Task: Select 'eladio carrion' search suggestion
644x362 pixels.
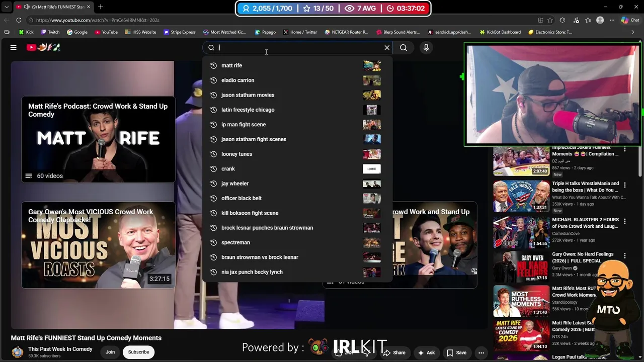Action: coord(297,80)
